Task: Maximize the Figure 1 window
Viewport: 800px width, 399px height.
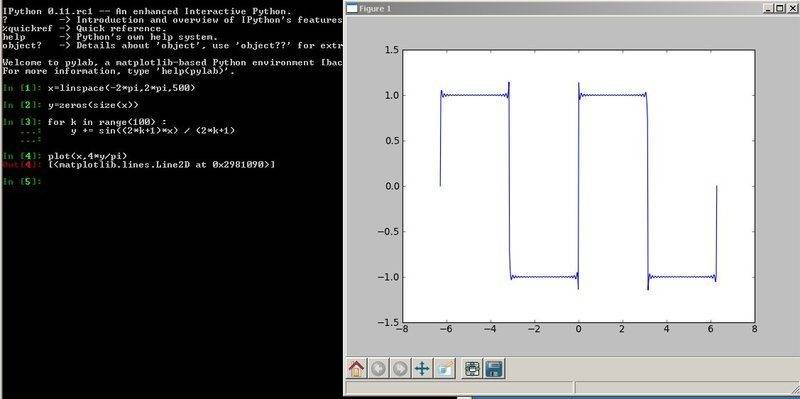Action: (779, 8)
